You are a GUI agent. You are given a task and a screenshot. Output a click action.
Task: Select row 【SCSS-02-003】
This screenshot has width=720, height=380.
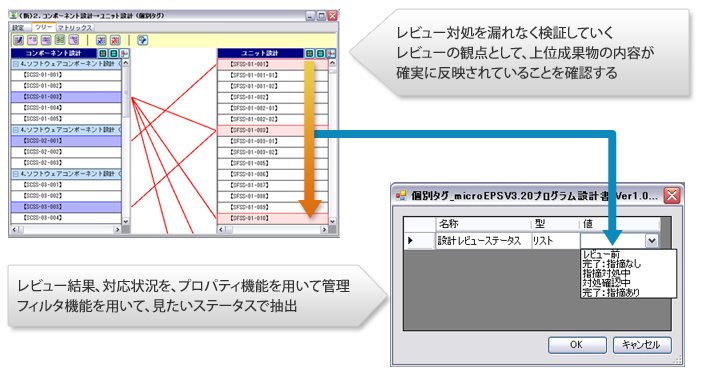66,163
